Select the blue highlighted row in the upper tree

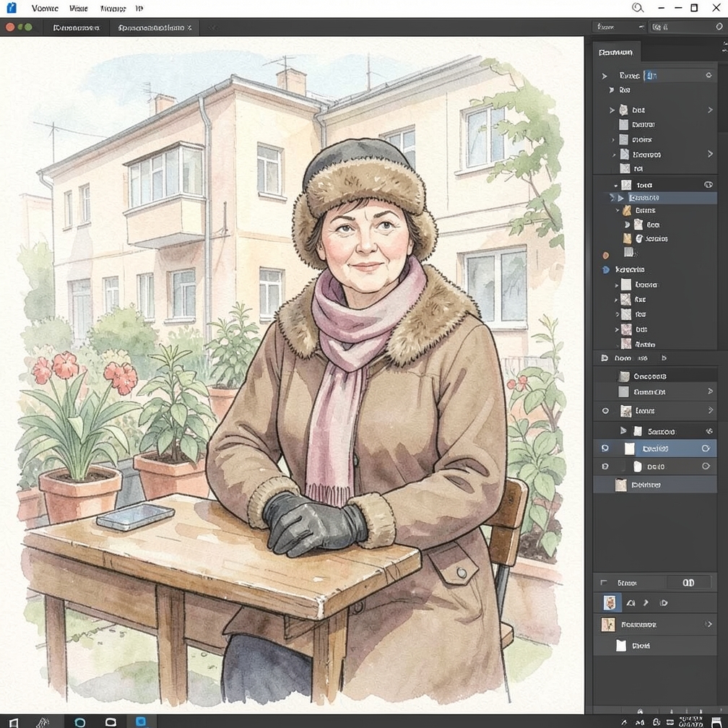tap(664, 198)
